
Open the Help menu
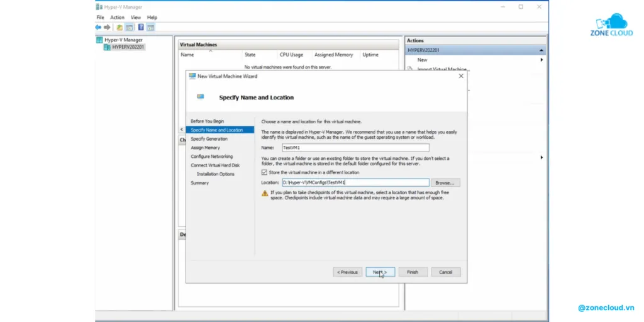[152, 17]
